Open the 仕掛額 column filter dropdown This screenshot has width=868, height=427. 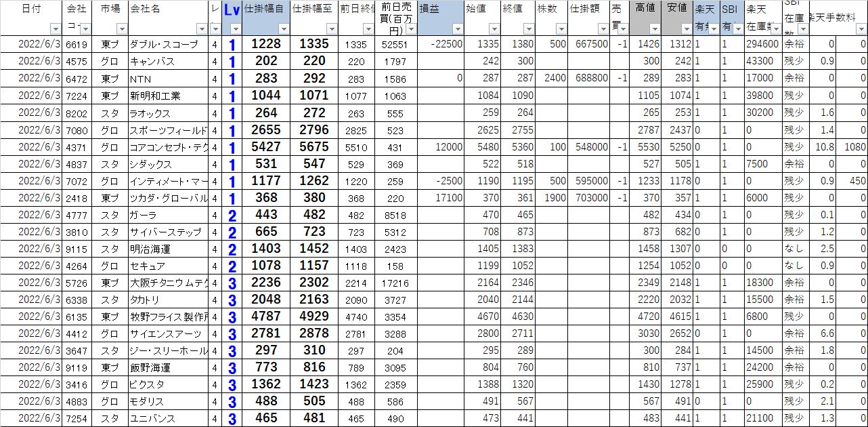603,28
